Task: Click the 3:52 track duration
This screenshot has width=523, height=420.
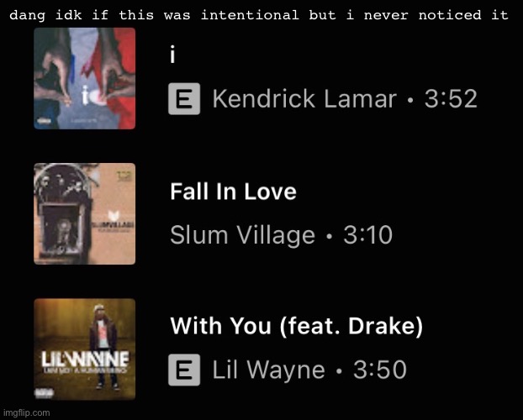Action: [x=451, y=99]
